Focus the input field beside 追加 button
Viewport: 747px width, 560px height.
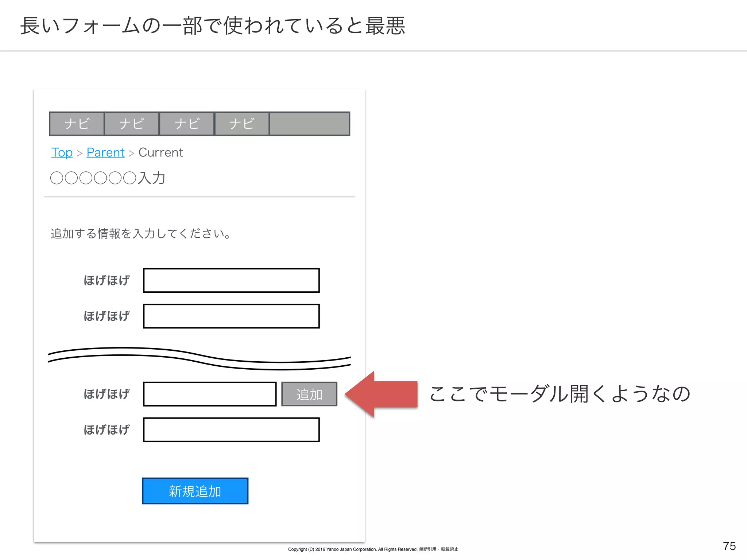coord(210,394)
